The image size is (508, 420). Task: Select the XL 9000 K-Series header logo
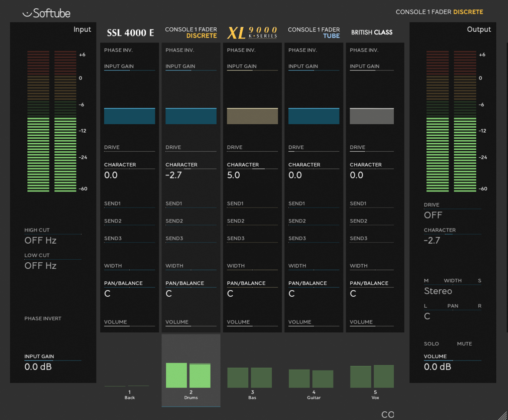(252, 33)
